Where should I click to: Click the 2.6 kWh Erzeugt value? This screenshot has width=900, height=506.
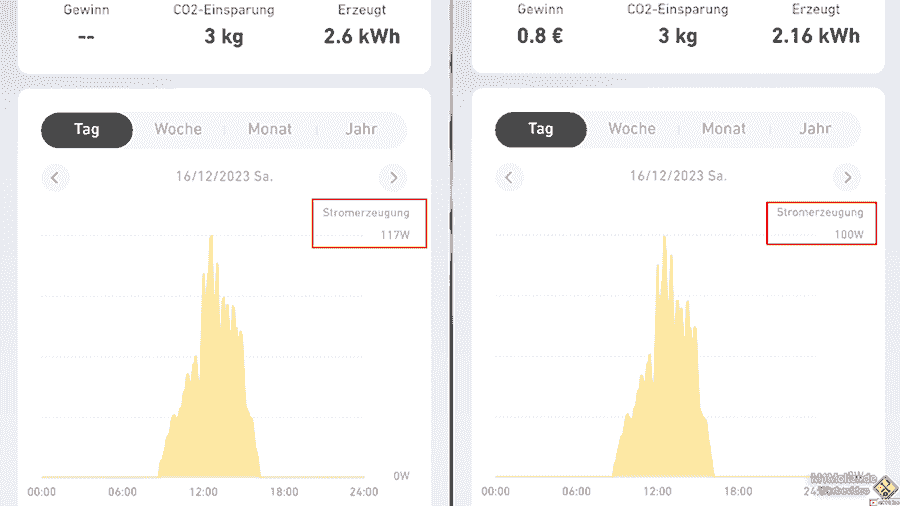pos(362,36)
